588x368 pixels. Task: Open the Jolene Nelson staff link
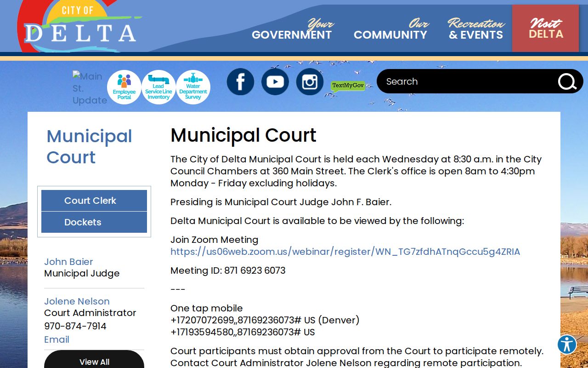(77, 301)
